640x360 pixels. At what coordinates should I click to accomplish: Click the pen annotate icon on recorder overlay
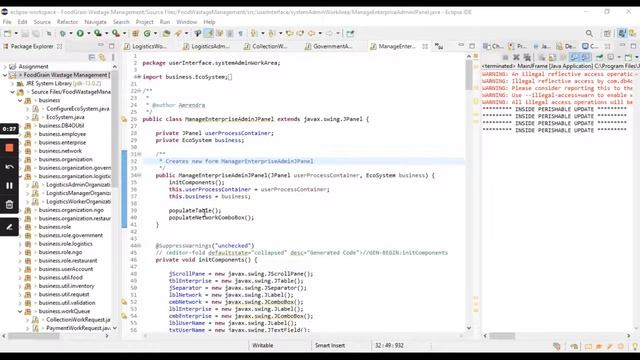[9, 227]
